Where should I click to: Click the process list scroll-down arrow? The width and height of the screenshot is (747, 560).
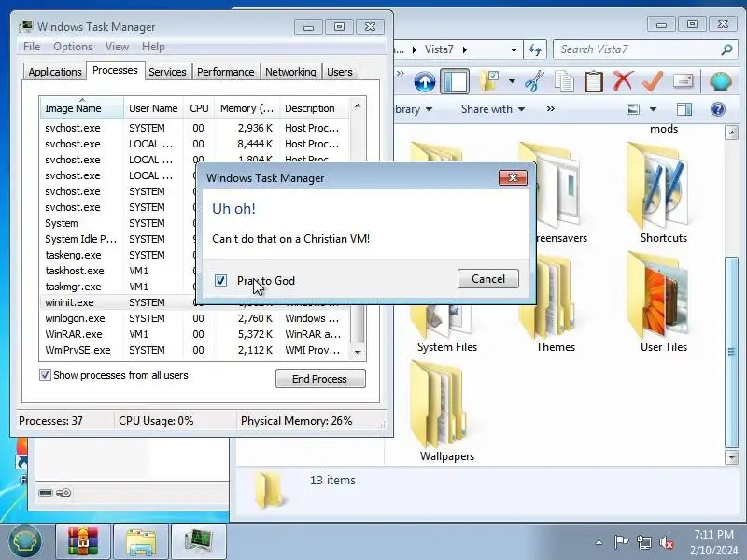click(358, 353)
